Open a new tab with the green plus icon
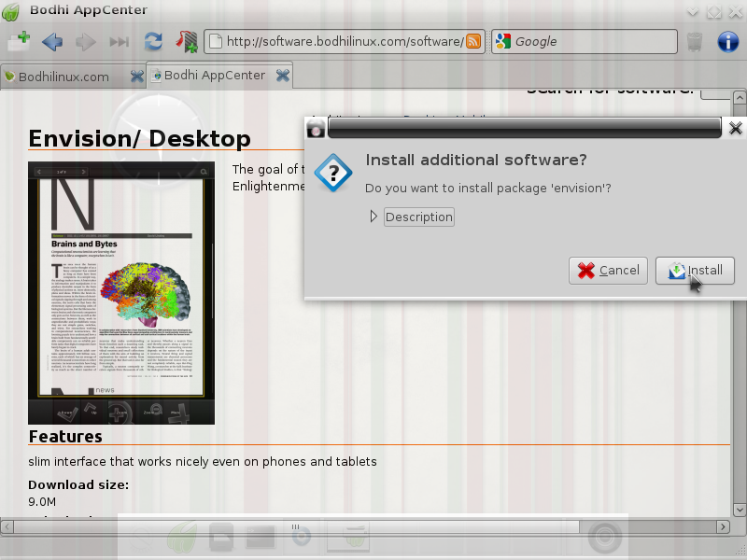 point(19,41)
